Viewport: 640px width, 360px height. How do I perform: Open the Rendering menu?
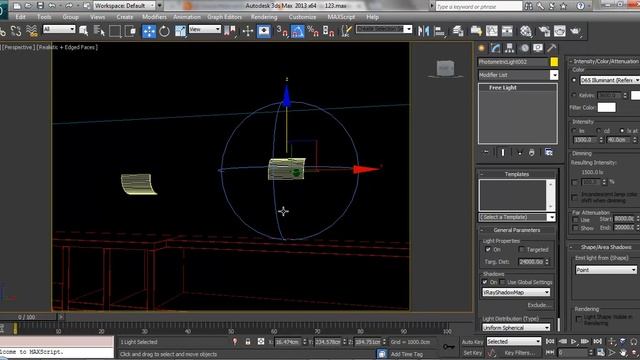[x=264, y=17]
